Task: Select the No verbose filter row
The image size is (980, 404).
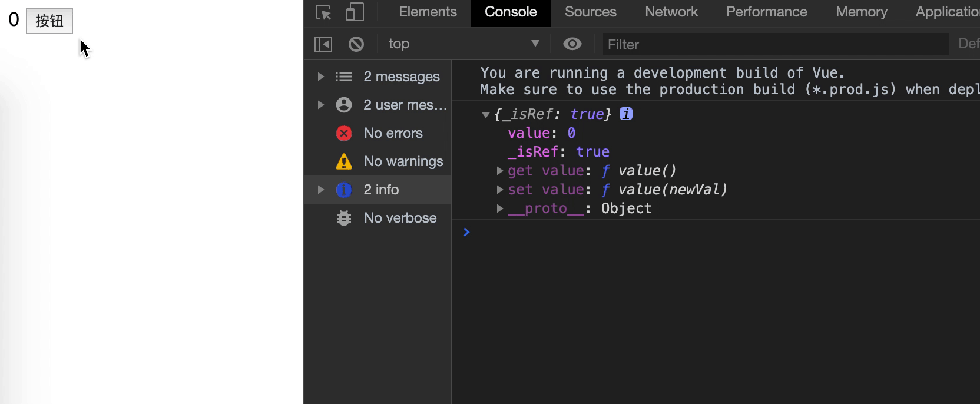Action: click(399, 218)
